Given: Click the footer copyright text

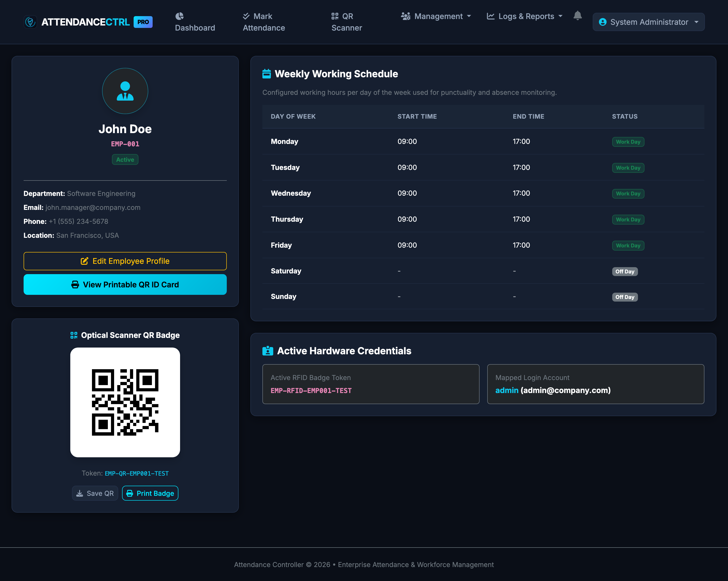Looking at the screenshot, I should click(364, 564).
